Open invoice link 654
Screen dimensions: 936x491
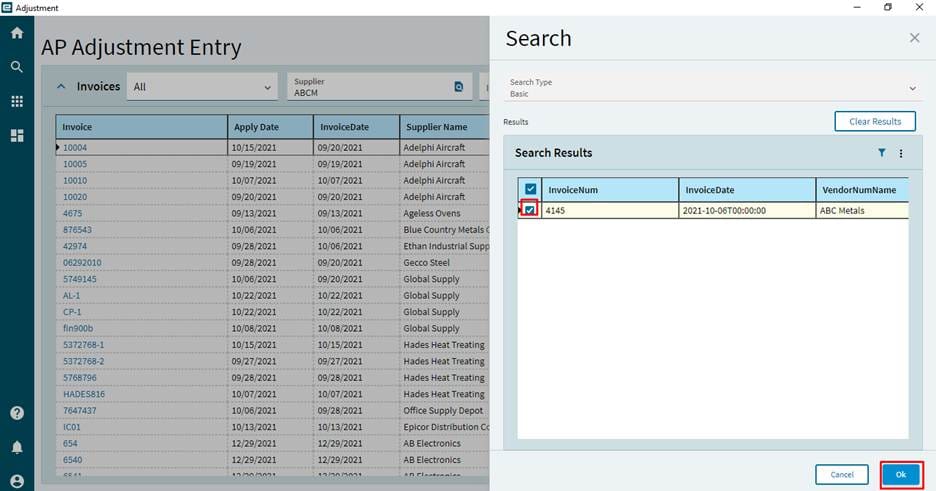pyautogui.click(x=70, y=443)
